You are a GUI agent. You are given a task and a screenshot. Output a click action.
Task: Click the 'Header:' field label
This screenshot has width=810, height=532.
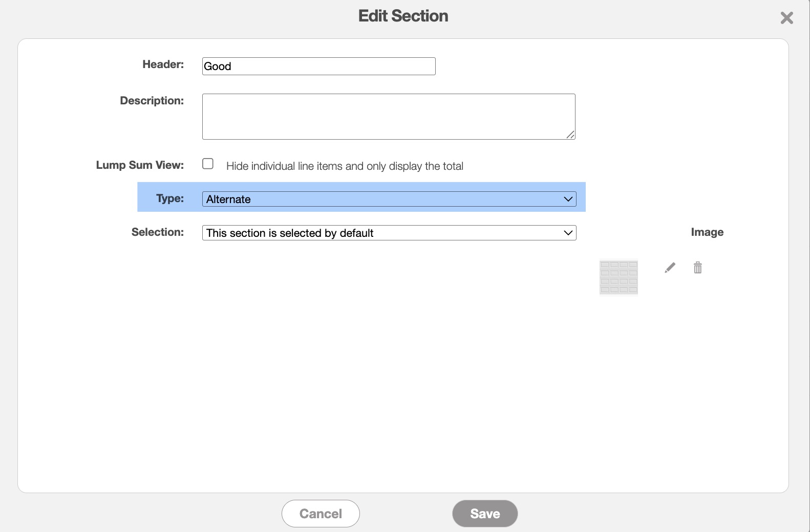click(163, 64)
